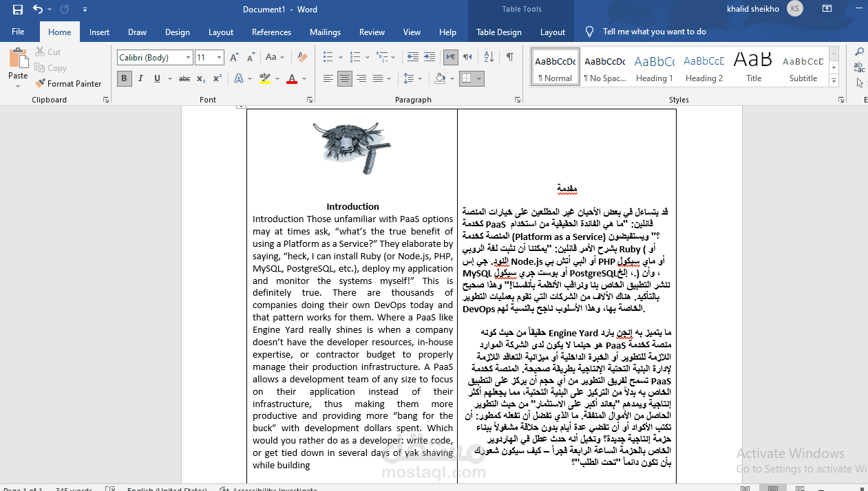Viewport: 868px width, 491px height.
Task: Switch to the Insert tab
Action: [x=99, y=32]
